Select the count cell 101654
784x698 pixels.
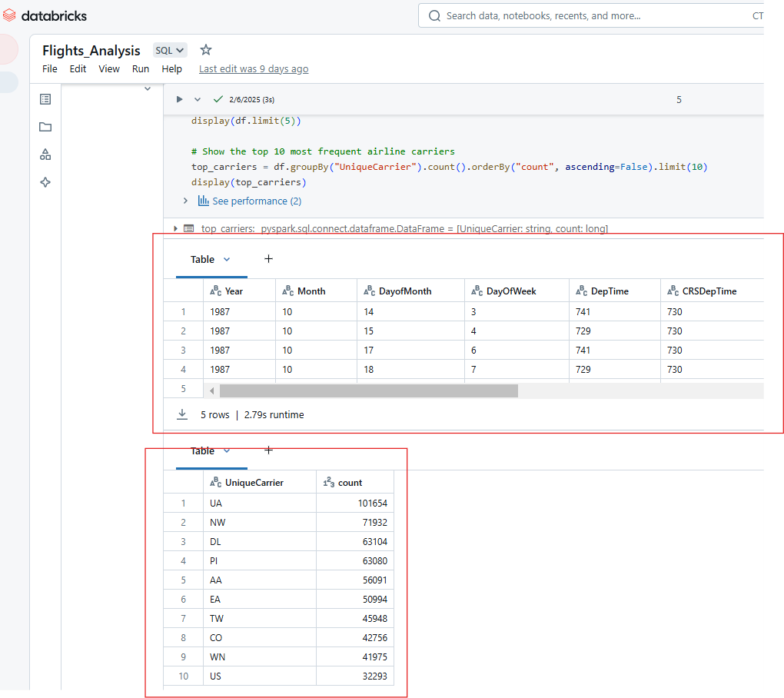click(x=355, y=503)
